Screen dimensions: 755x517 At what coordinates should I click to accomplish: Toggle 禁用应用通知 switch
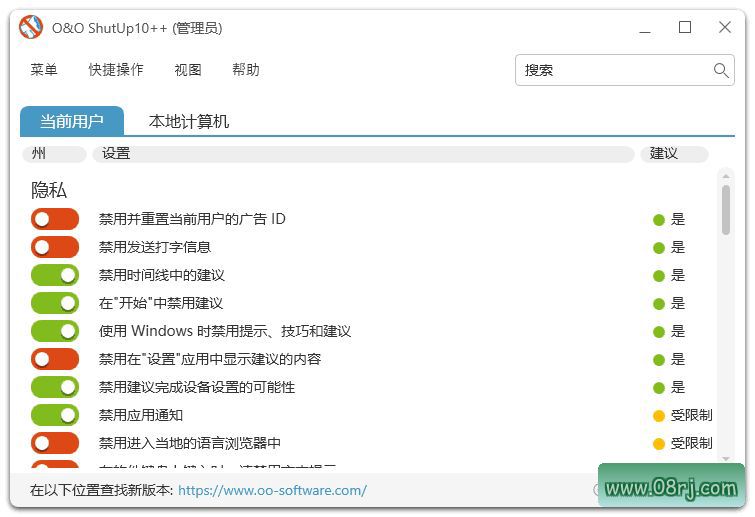tap(55, 415)
